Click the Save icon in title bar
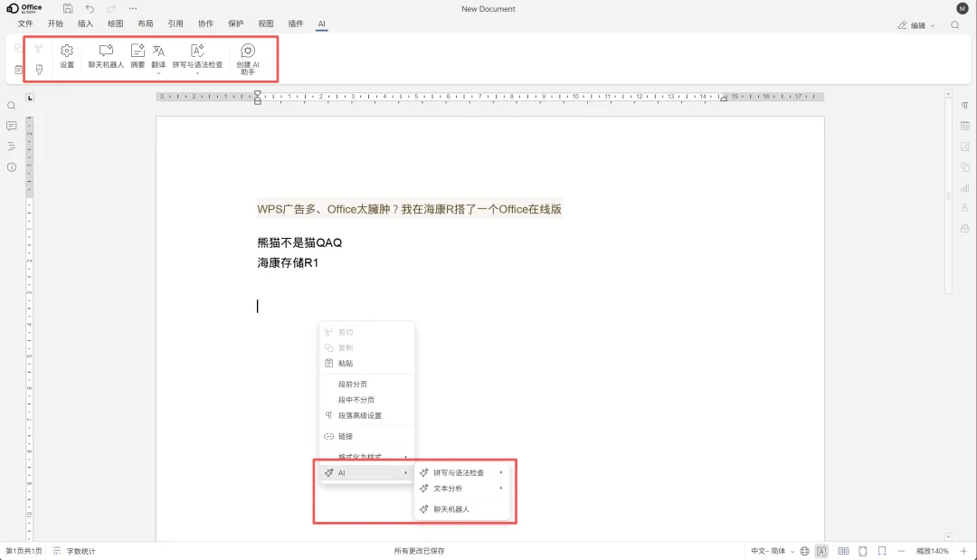Image resolution: width=977 pixels, height=560 pixels. pos(68,9)
